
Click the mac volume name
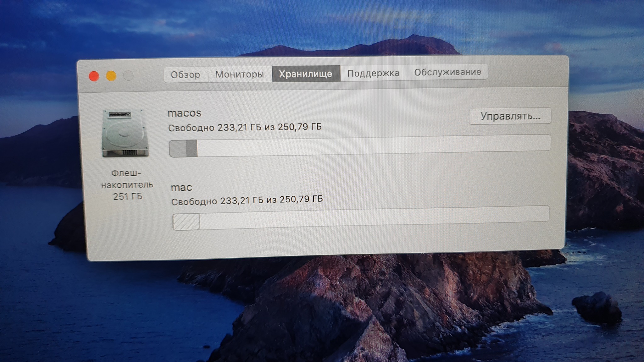181,188
